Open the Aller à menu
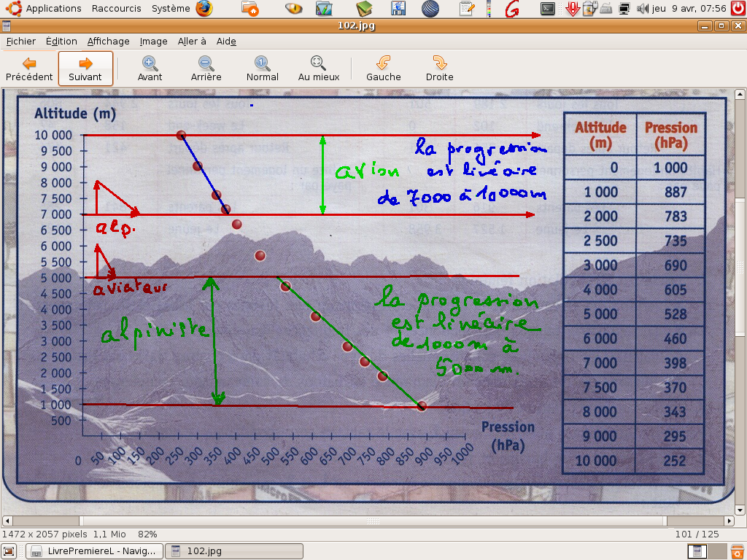 click(192, 42)
